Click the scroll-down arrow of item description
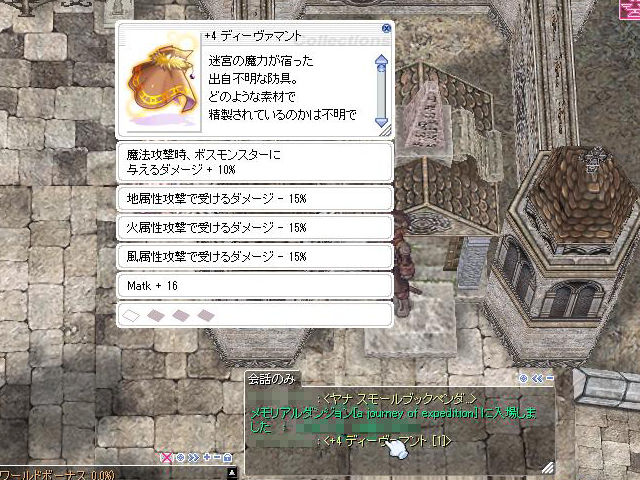 click(381, 121)
